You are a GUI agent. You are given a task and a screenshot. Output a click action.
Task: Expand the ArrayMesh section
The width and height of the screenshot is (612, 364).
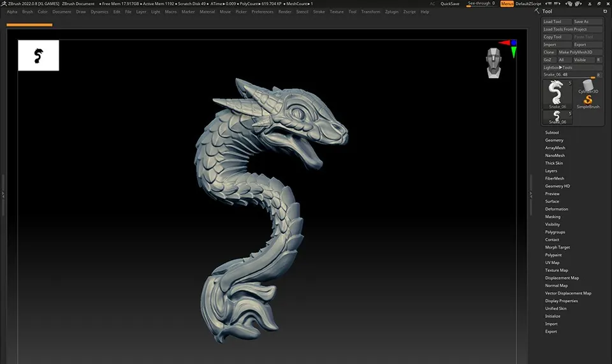click(555, 148)
